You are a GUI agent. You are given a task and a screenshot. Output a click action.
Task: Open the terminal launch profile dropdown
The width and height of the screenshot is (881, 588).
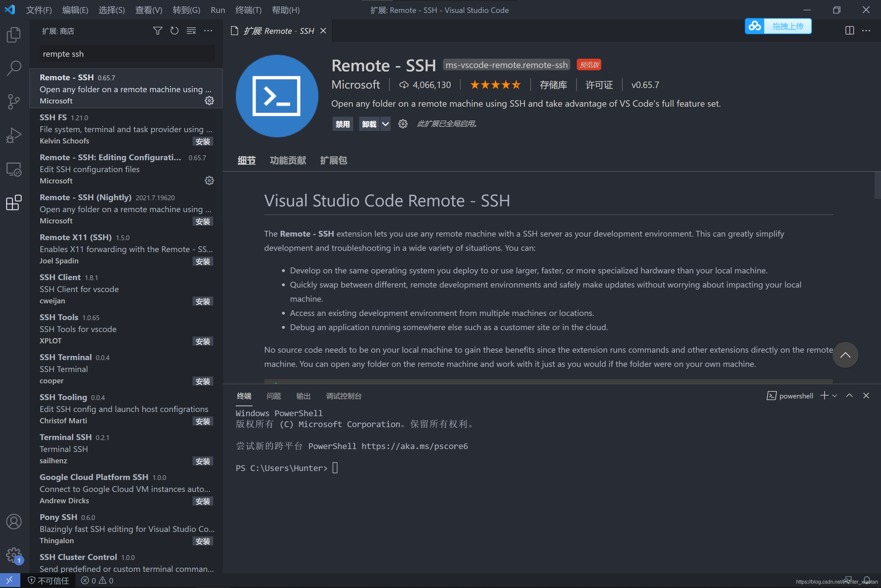click(835, 396)
